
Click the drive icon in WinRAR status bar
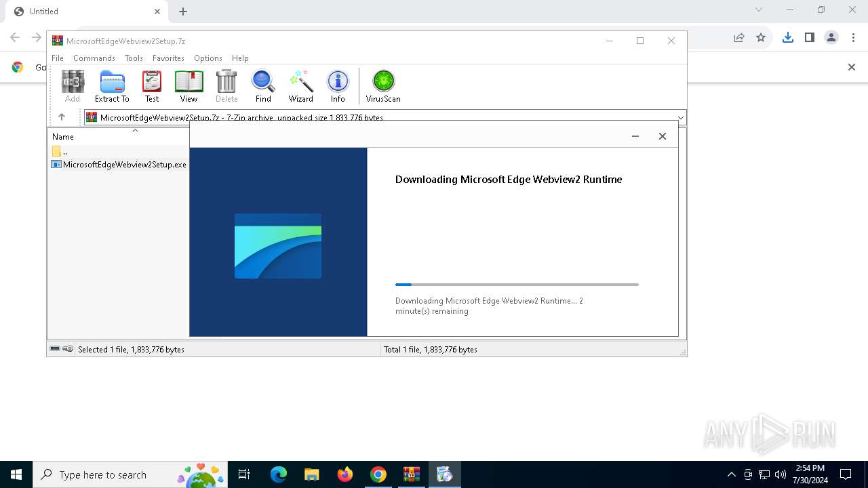55,349
